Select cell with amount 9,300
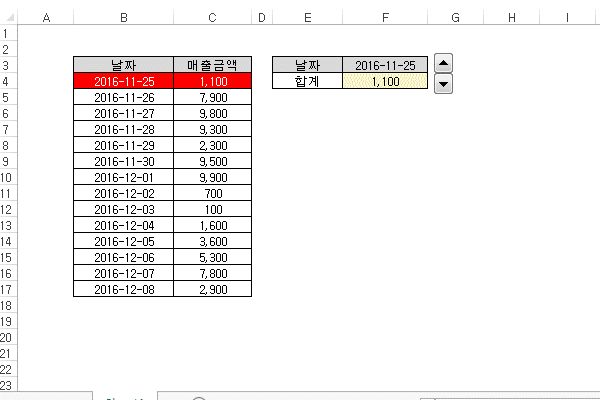 tap(212, 129)
